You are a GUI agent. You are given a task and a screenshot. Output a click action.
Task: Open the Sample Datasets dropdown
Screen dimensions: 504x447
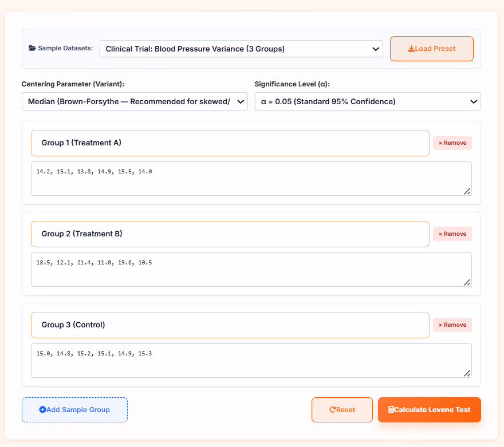click(241, 49)
